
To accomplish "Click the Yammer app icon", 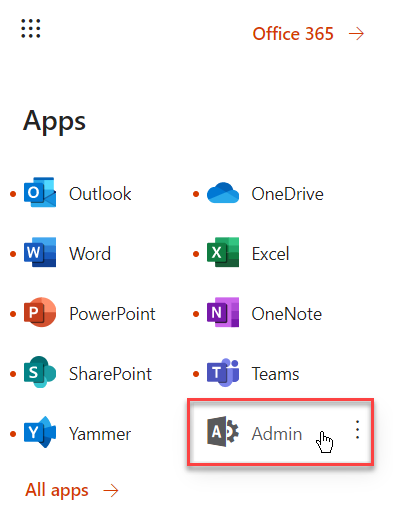I will (40, 432).
